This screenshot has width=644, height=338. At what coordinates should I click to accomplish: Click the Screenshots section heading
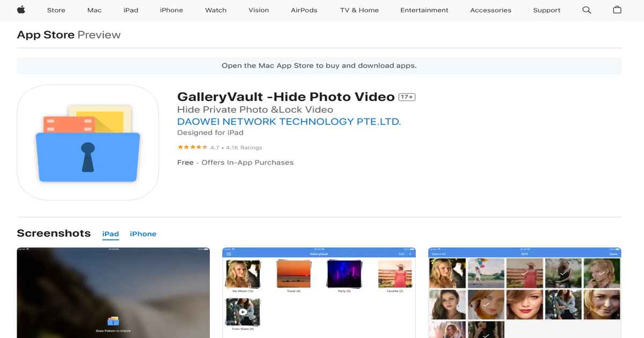[54, 233]
